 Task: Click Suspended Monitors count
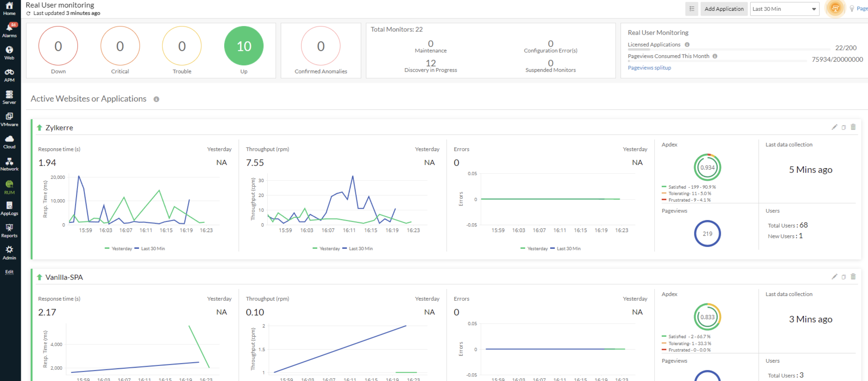[550, 63]
